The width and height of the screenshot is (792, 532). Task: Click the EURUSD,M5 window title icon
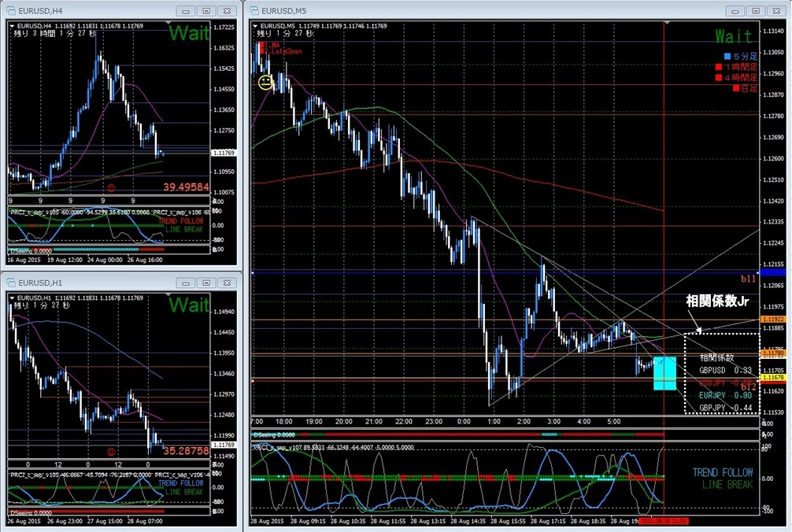click(x=254, y=10)
